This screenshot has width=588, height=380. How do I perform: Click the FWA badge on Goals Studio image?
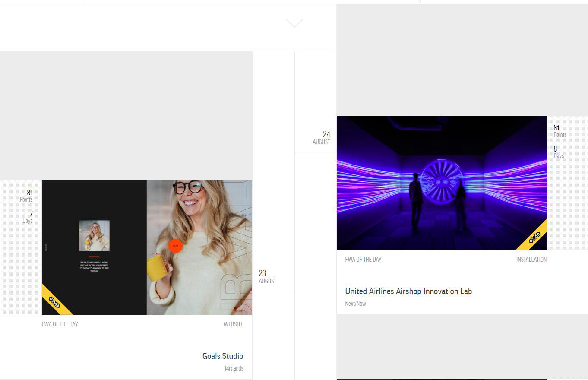55,301
